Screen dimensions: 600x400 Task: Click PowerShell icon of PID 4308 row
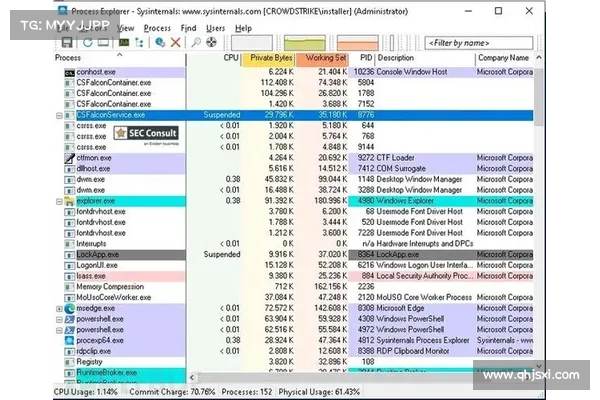point(69,319)
